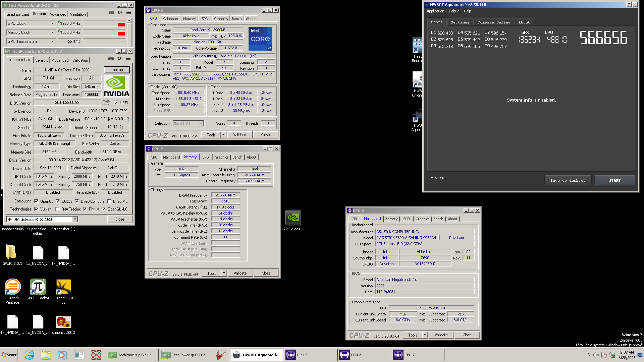
Task: Click the volume speaker icon in system tray
Action: (596, 355)
